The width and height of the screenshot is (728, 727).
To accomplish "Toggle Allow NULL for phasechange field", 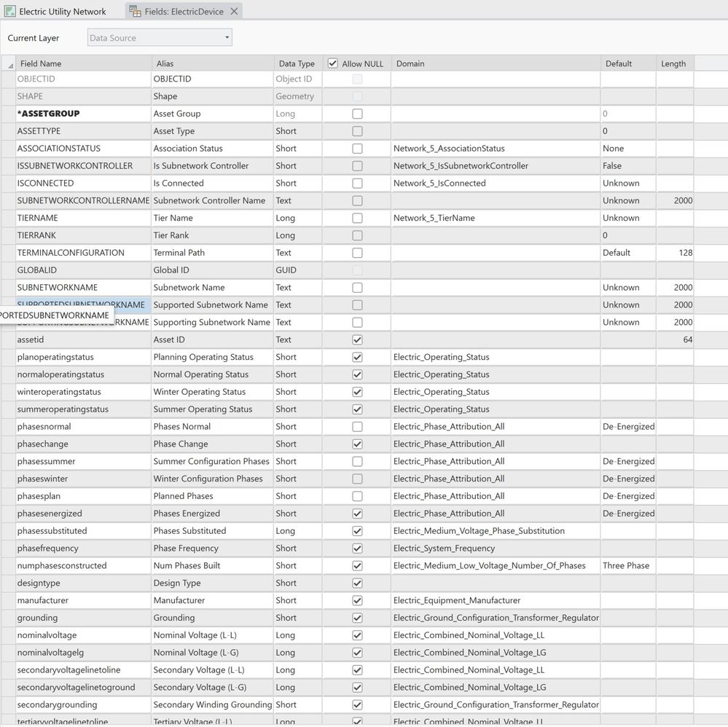I will [357, 444].
